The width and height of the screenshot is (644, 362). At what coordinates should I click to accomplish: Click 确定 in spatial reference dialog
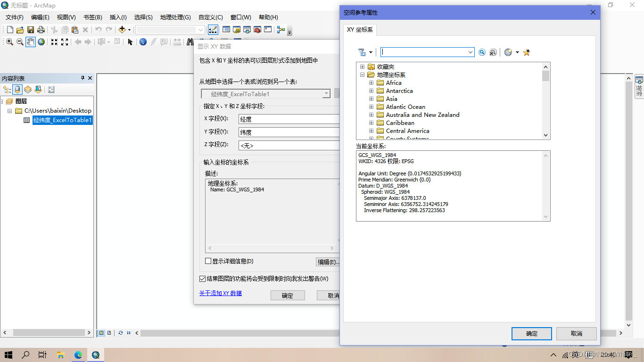coord(532,333)
